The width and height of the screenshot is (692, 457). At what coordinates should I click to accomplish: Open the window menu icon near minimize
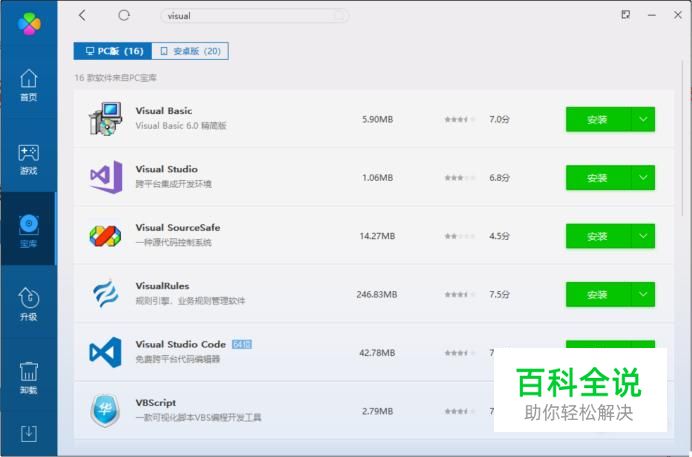(625, 15)
